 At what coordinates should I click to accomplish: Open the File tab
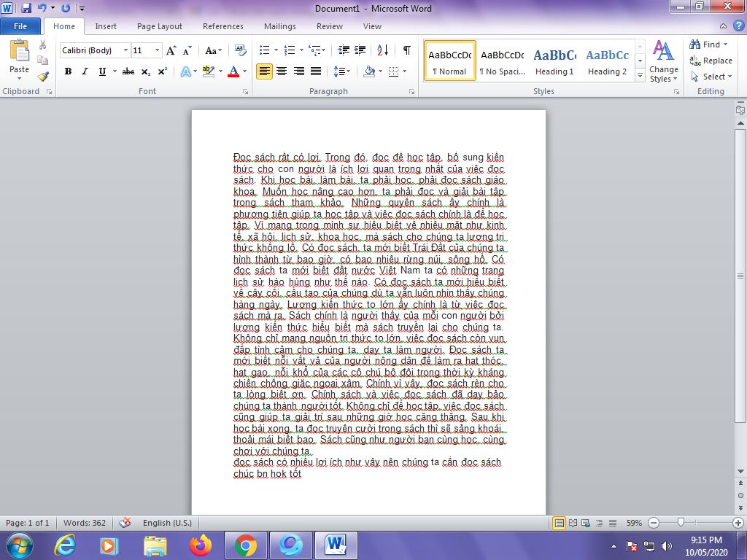point(20,26)
